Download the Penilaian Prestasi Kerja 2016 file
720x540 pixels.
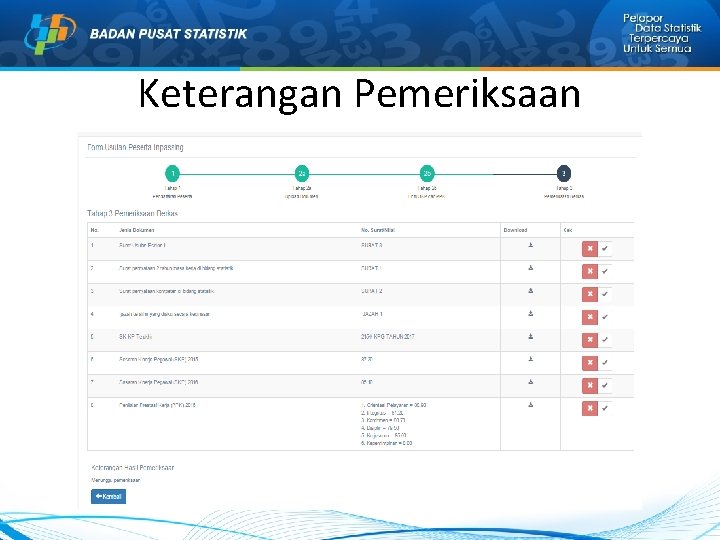[530, 405]
